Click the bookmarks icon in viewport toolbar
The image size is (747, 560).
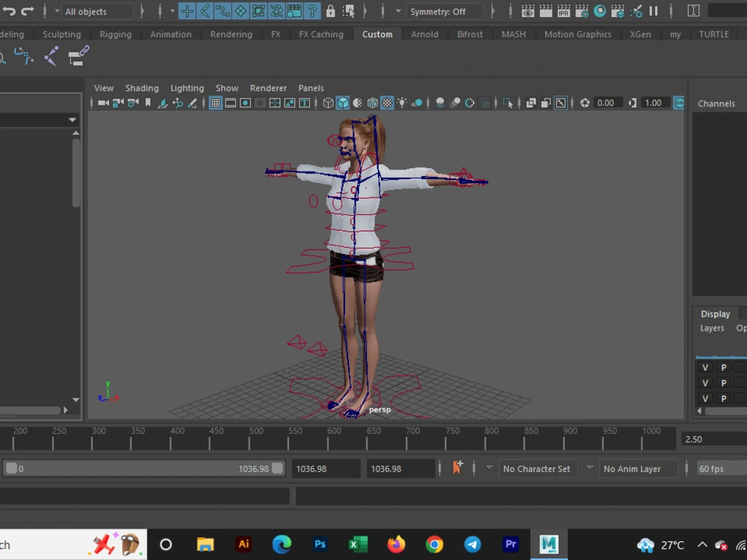point(148,103)
